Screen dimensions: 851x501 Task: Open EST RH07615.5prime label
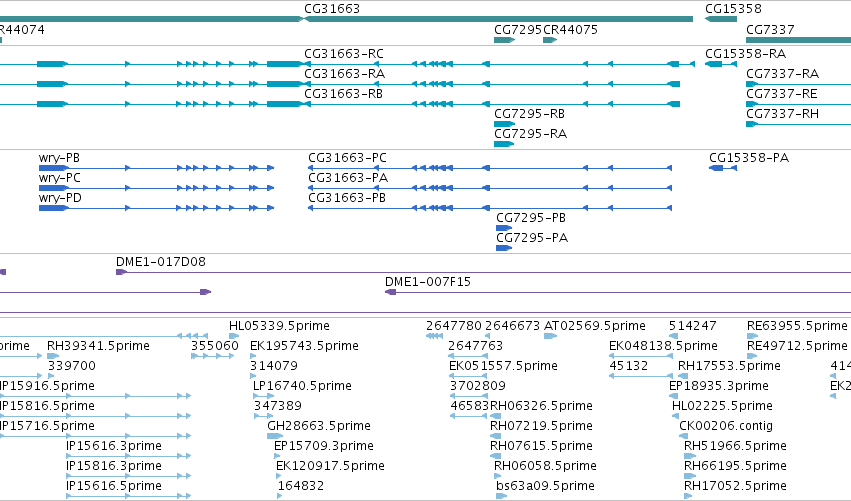(x=541, y=447)
